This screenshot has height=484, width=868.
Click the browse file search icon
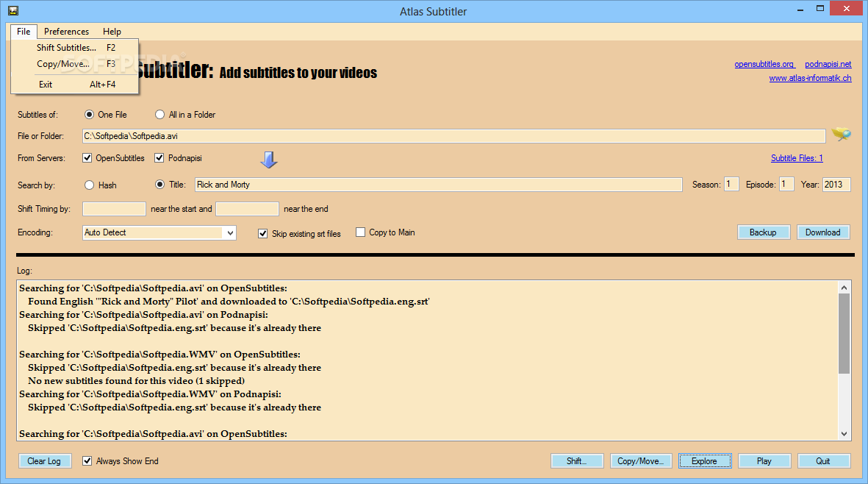tap(842, 135)
